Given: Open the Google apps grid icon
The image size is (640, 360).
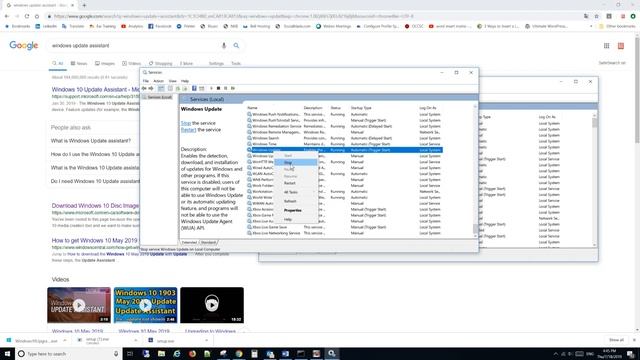Looking at the screenshot, I should [607, 46].
